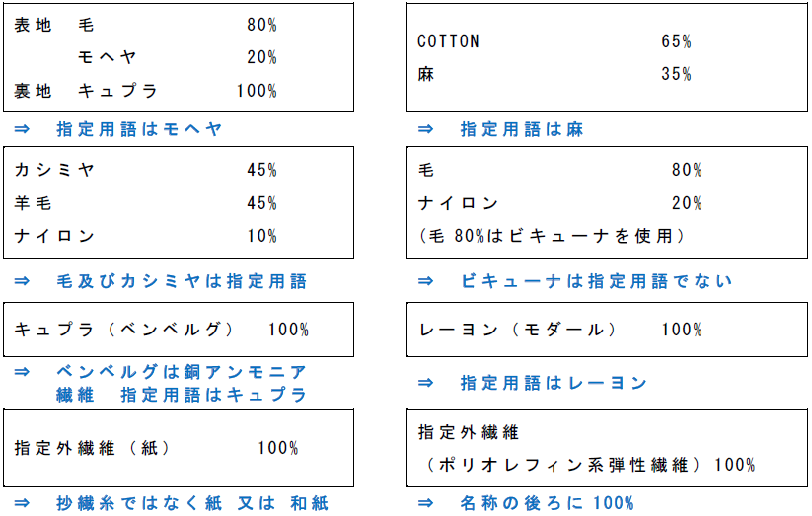The width and height of the screenshot is (812, 516).
Task: Click blue note 指定用語は麻
Action: coord(521,129)
